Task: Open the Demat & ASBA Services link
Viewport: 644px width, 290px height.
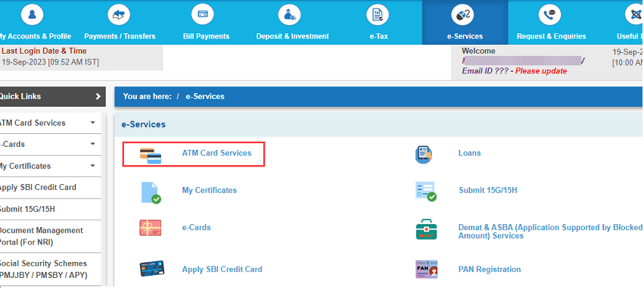Action: (550, 232)
